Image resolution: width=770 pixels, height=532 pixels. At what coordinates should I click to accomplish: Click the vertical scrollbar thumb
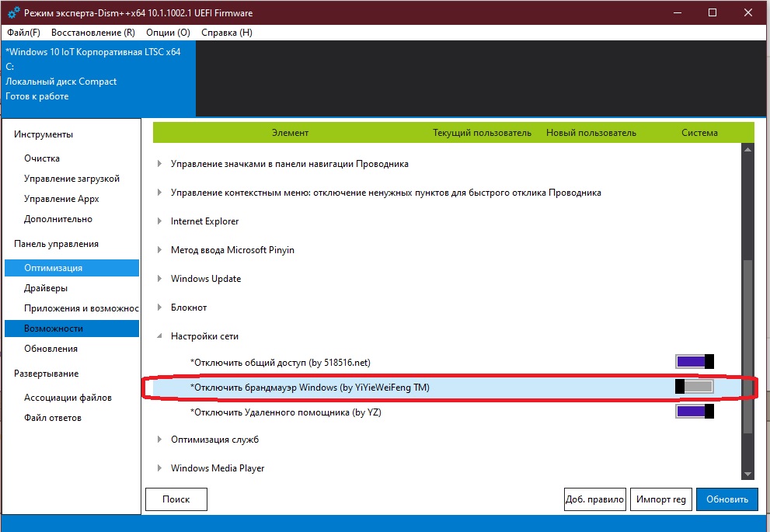click(x=748, y=346)
